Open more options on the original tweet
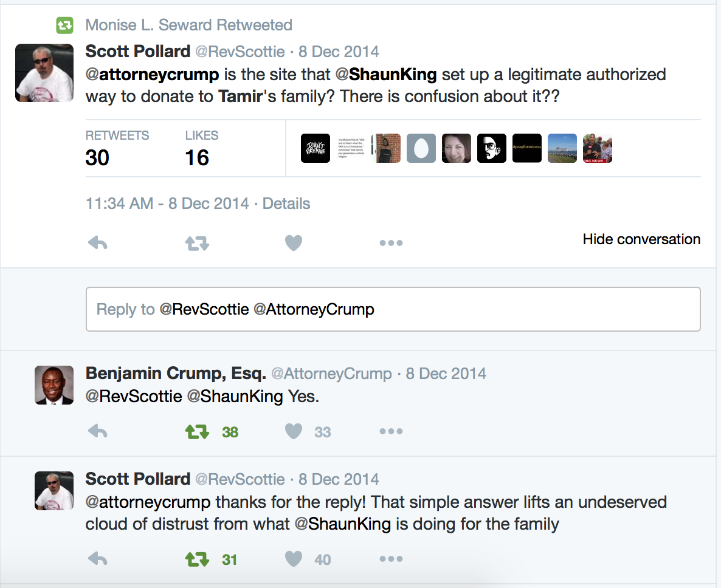Image resolution: width=721 pixels, height=588 pixels. 391,242
